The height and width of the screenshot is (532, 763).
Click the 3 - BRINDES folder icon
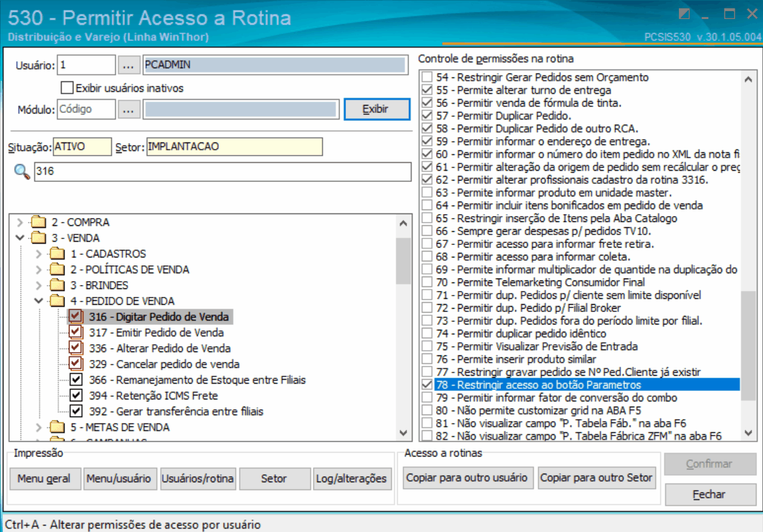pyautogui.click(x=57, y=285)
